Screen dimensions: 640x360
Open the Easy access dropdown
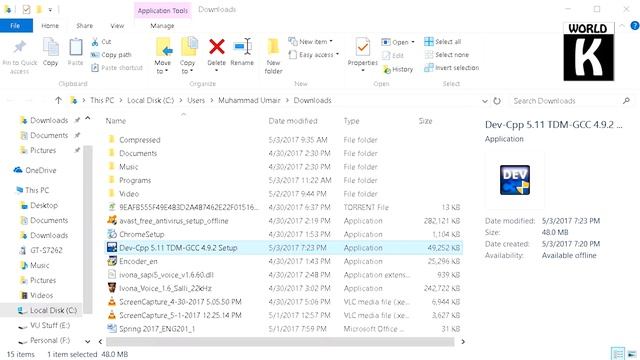click(313, 55)
